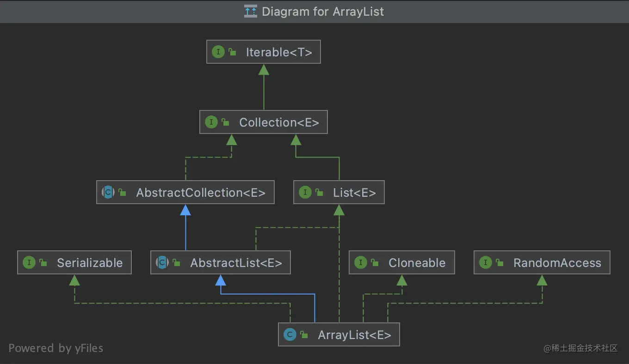Click the class icon on AbstractCollection<E> node

click(x=107, y=192)
